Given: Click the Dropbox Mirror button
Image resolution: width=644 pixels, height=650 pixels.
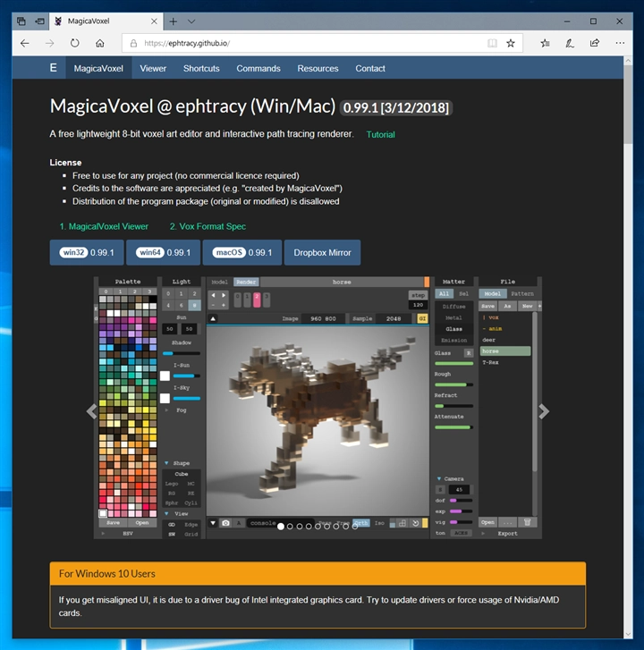Looking at the screenshot, I should (322, 252).
